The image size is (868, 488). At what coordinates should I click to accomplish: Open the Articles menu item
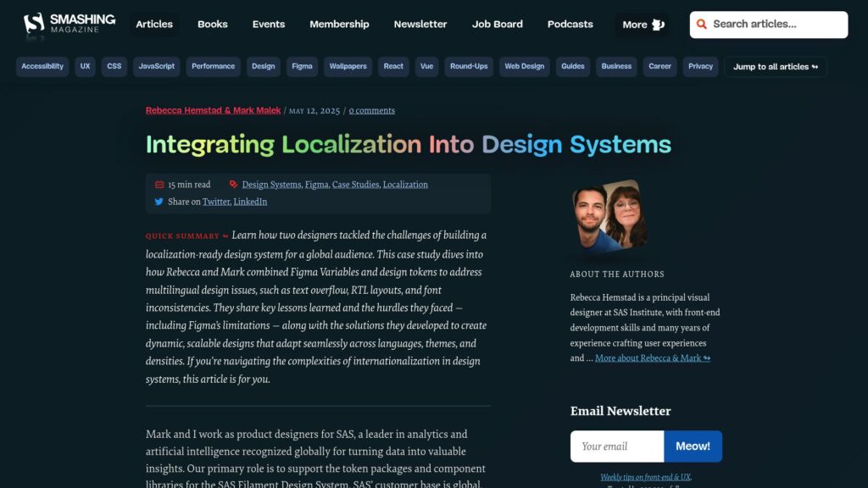154,25
